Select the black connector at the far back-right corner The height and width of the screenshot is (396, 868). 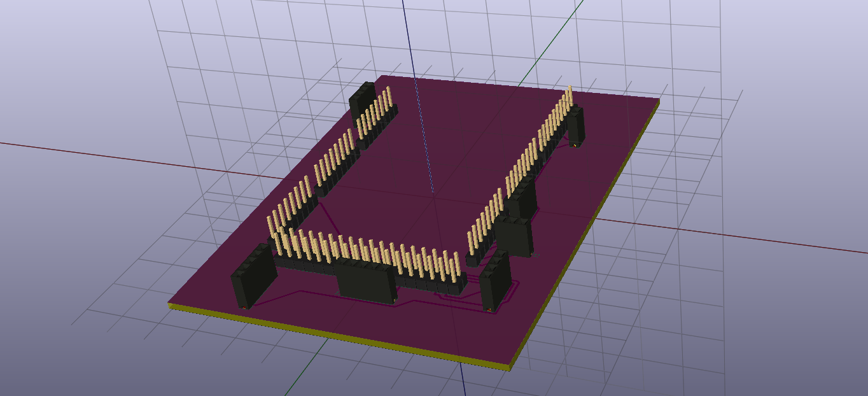pos(576,125)
